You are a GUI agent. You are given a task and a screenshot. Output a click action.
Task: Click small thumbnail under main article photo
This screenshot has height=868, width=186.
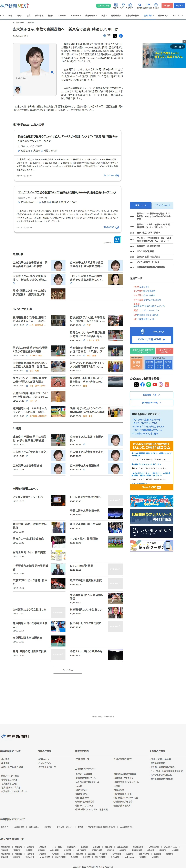click(x=18, y=90)
